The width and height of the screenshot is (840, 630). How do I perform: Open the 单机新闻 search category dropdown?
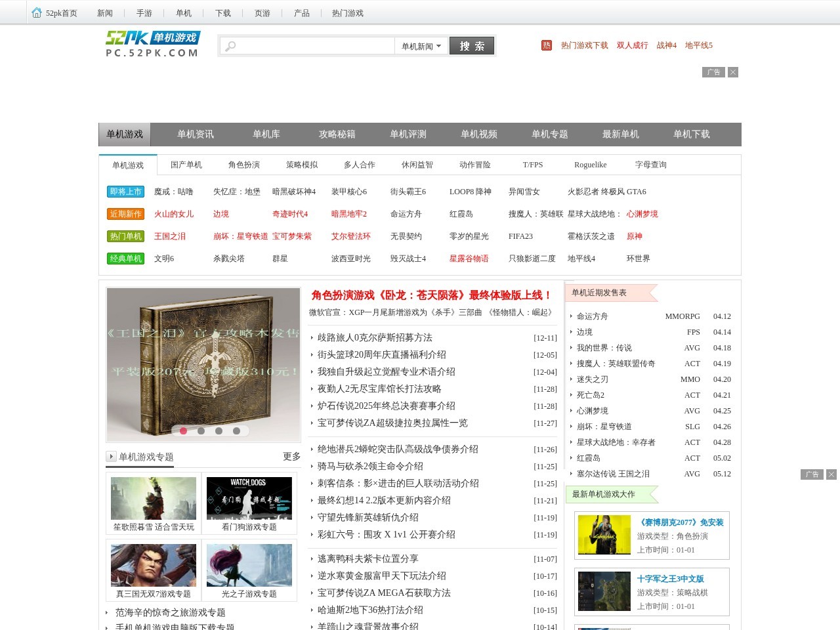421,46
